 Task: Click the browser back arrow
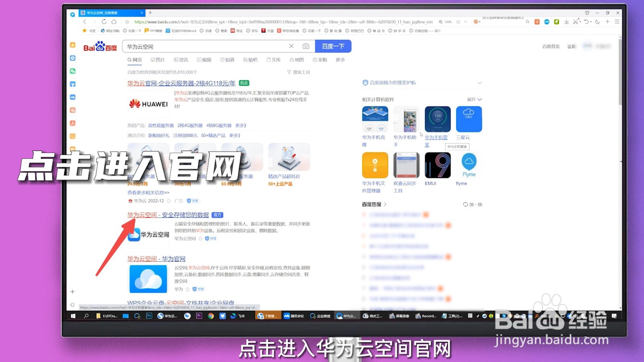pyautogui.click(x=85, y=22)
